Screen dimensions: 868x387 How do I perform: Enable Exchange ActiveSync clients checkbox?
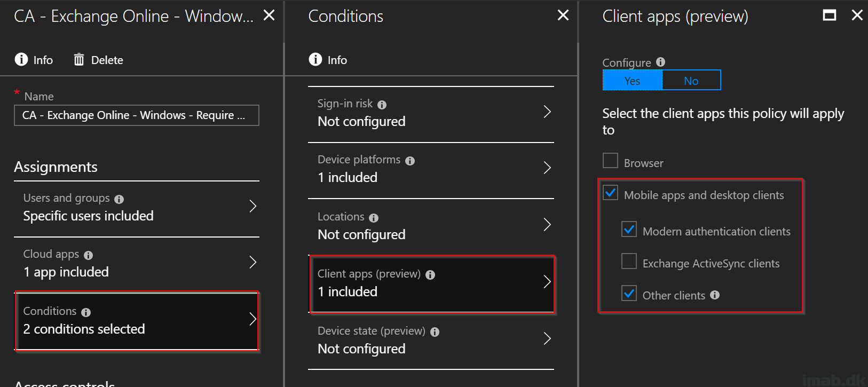pos(629,261)
